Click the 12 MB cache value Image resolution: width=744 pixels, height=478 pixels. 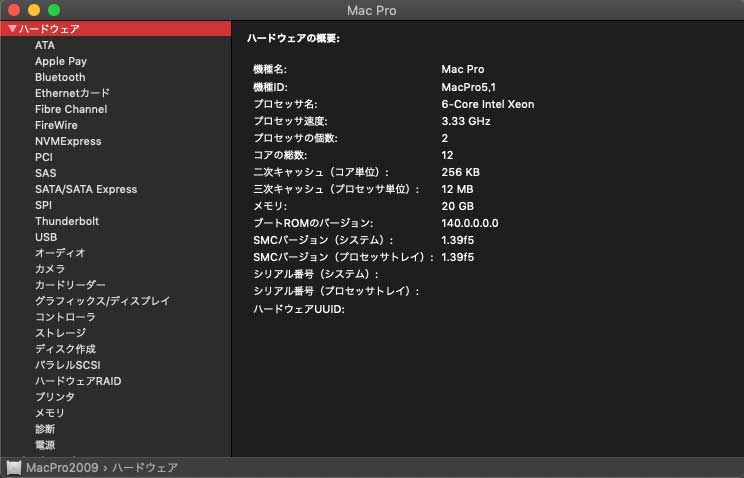(x=457, y=189)
